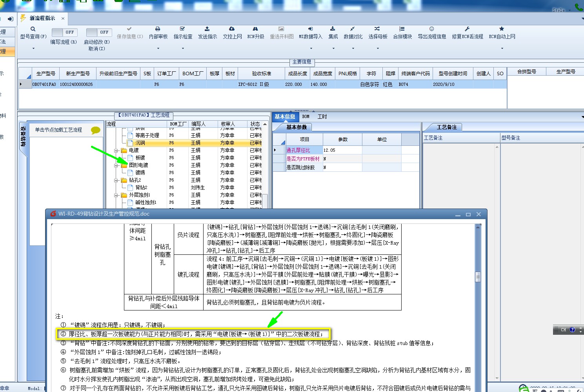Switch to the 基本信息 tab
Screen dimensions: 584x392
(x=285, y=116)
